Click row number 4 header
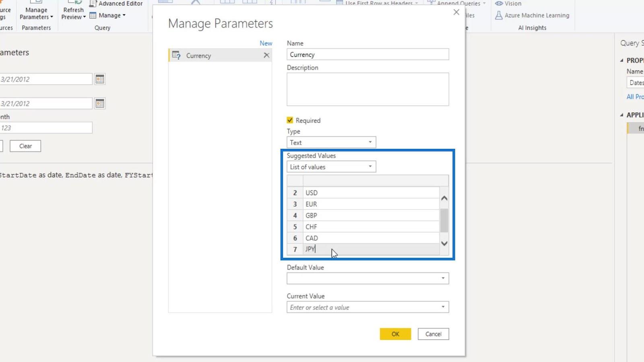Viewport: 644px width, 362px height. 295,215
